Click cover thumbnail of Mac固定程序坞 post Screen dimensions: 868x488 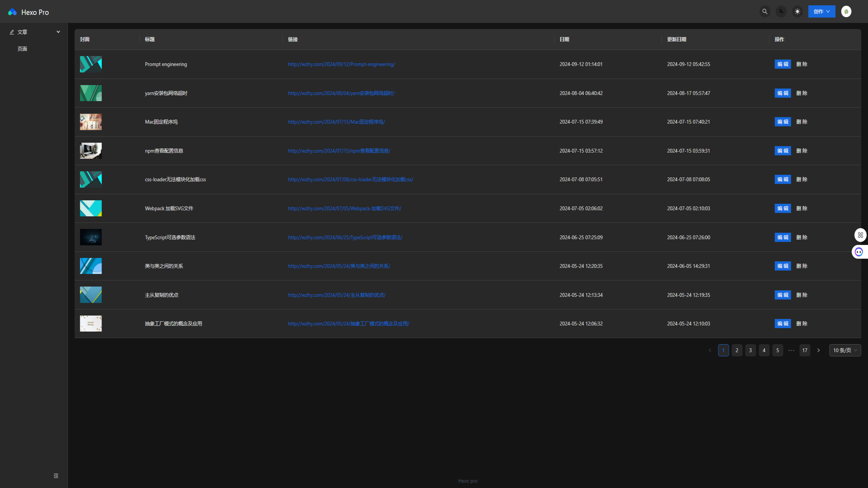coord(91,122)
